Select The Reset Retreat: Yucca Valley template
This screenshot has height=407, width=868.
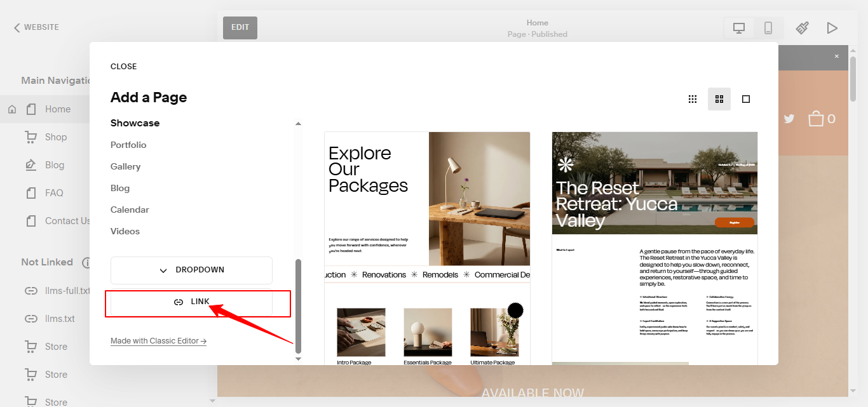[x=654, y=248]
